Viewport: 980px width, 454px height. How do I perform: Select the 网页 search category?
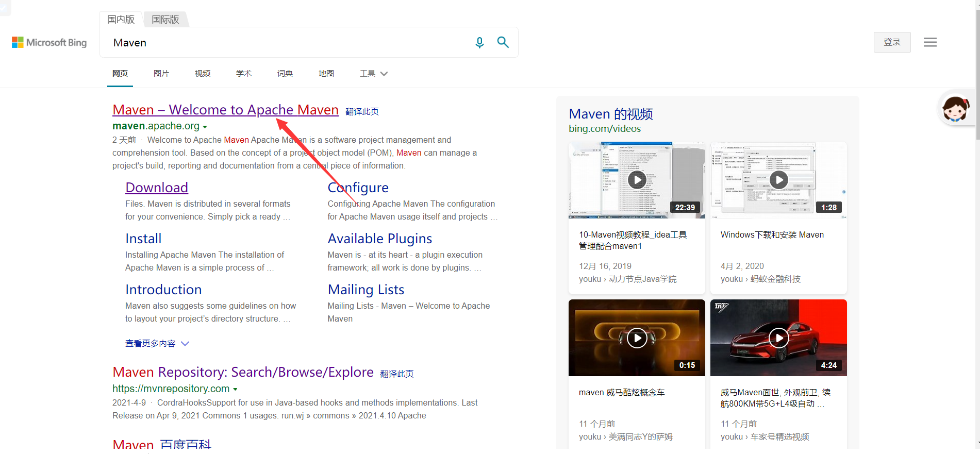coord(120,74)
